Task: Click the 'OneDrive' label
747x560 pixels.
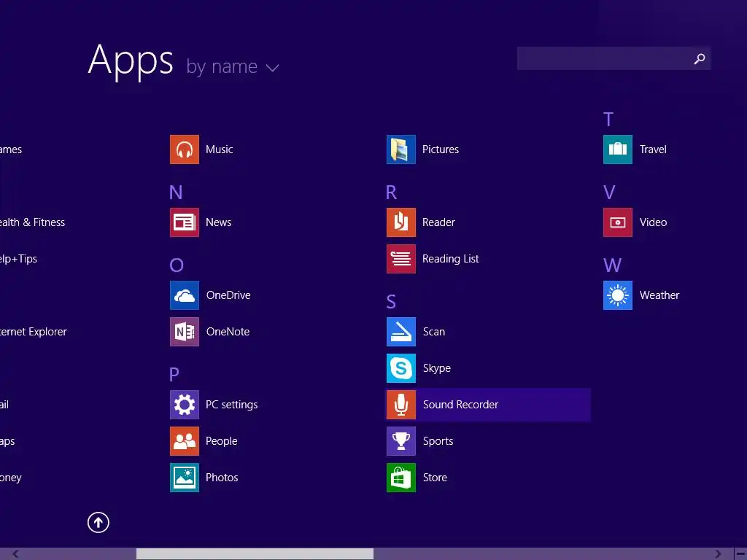Action: (228, 295)
